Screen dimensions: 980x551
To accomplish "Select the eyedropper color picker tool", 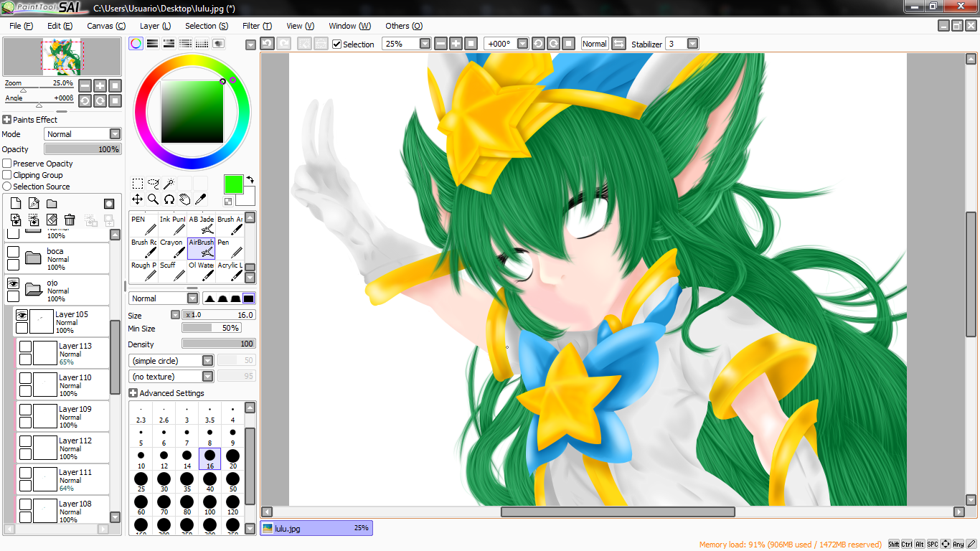I will [x=200, y=199].
